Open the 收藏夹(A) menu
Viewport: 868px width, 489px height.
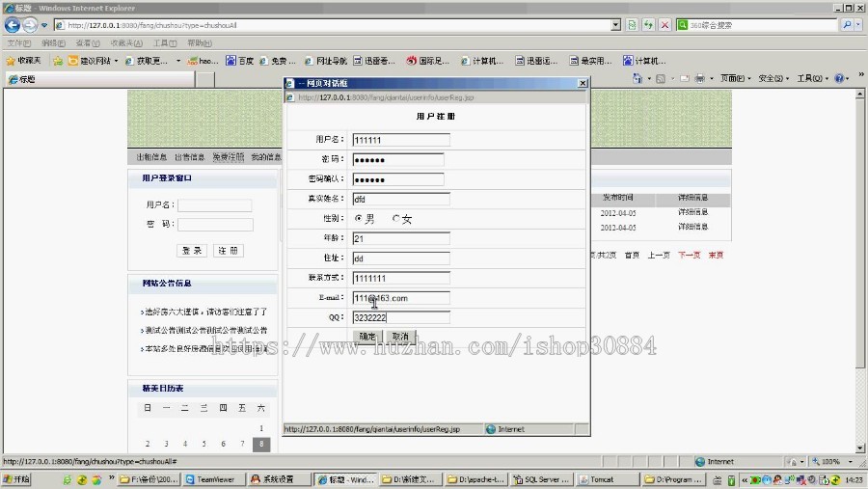(126, 43)
